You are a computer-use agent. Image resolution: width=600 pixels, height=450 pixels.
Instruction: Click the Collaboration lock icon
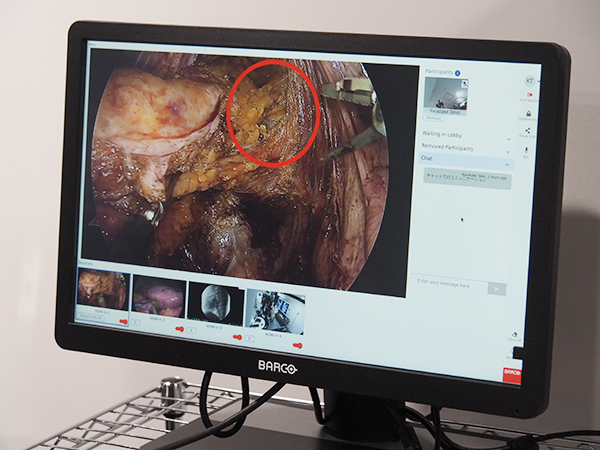point(527,114)
